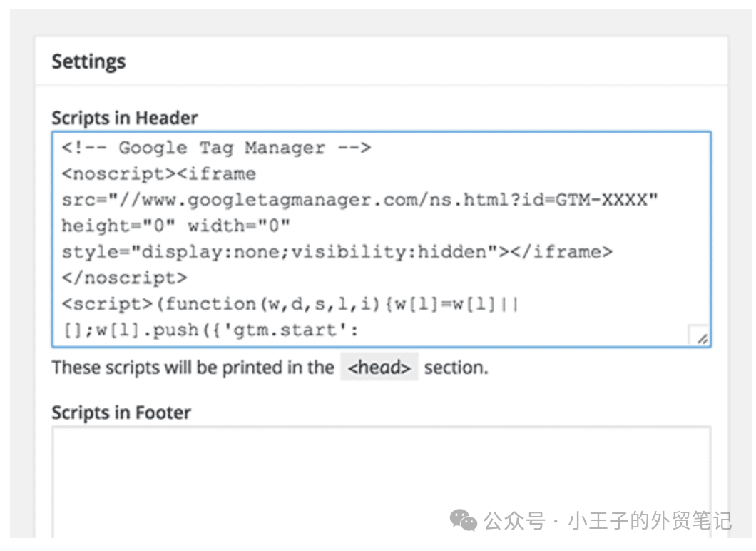The width and height of the screenshot is (756, 551).
Task: Select the highlighted <head> code tag
Action: [x=379, y=368]
